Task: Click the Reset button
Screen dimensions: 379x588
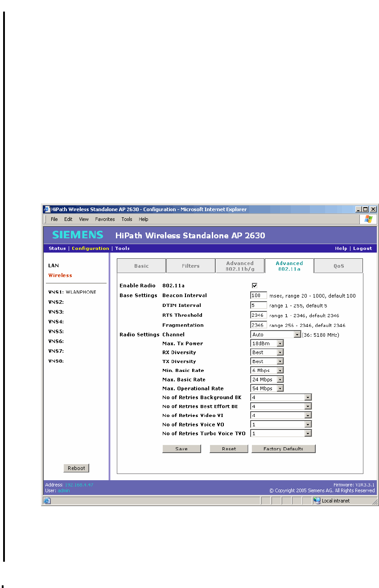Action: coord(229,449)
